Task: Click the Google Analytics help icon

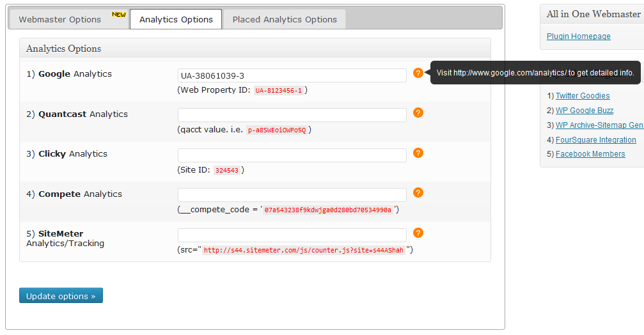Action: tap(418, 73)
